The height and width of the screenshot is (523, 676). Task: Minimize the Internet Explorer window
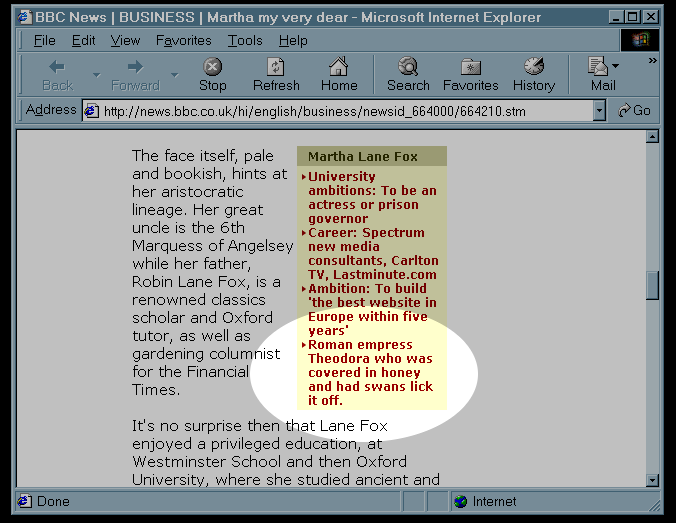pos(617,17)
